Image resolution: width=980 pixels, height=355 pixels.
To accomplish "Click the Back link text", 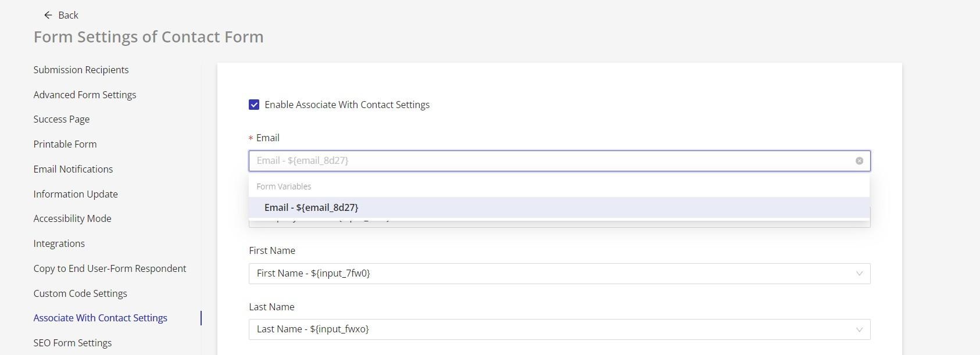I will [x=68, y=15].
